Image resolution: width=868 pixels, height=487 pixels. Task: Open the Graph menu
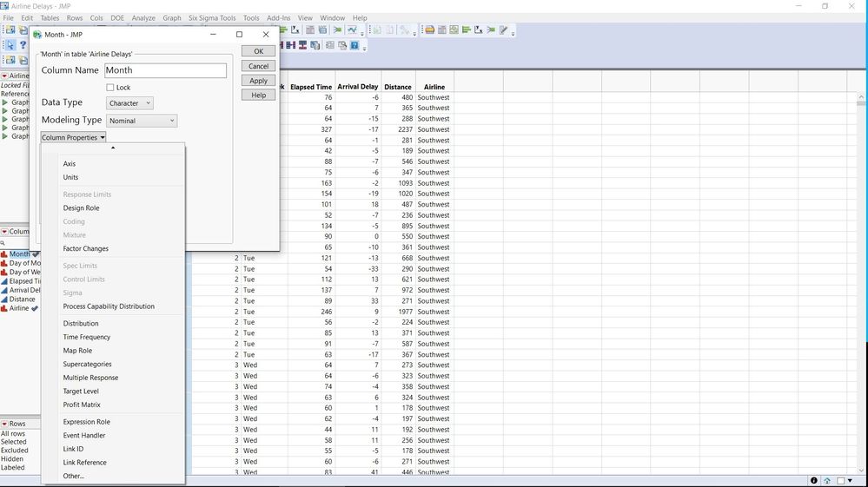coord(172,18)
